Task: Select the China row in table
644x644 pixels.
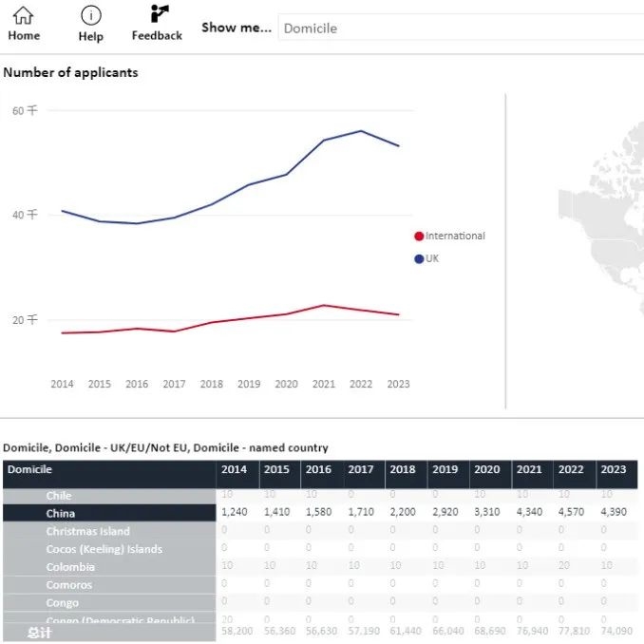Action: click(61, 514)
